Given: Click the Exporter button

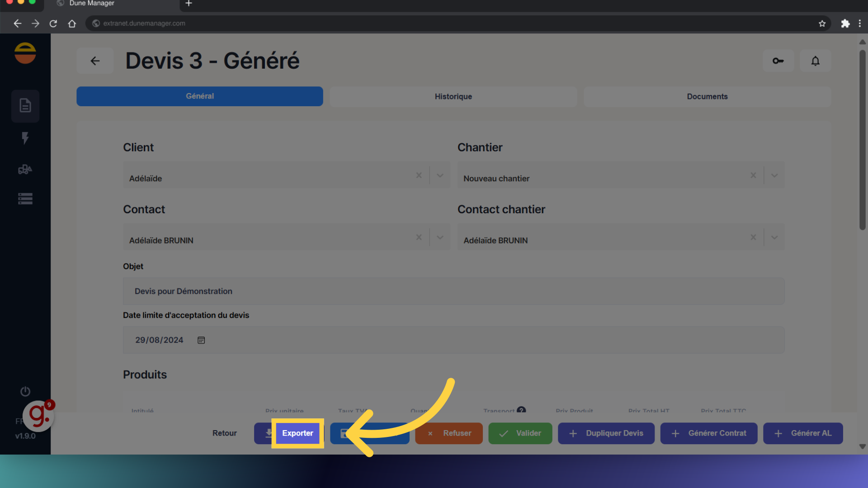Looking at the screenshot, I should coord(297,433).
